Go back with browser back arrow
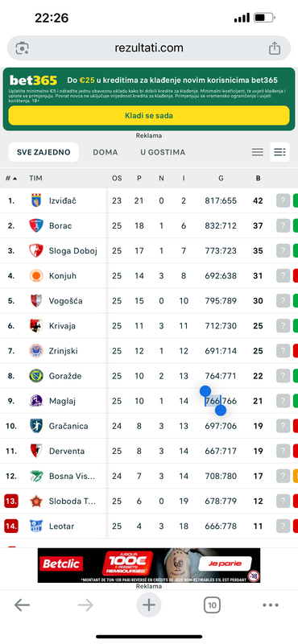This screenshot has width=298, height=644. pos(23,605)
